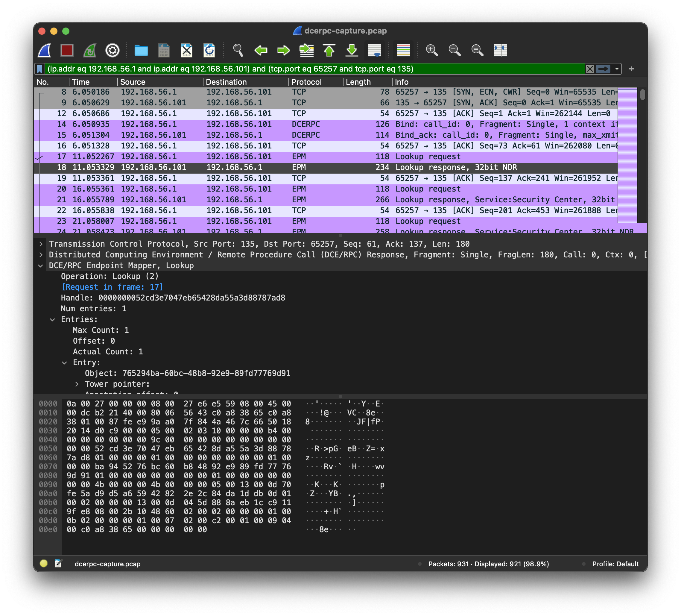The height and width of the screenshot is (616, 681).
Task: Toggle packet list colorization
Action: pyautogui.click(x=403, y=51)
